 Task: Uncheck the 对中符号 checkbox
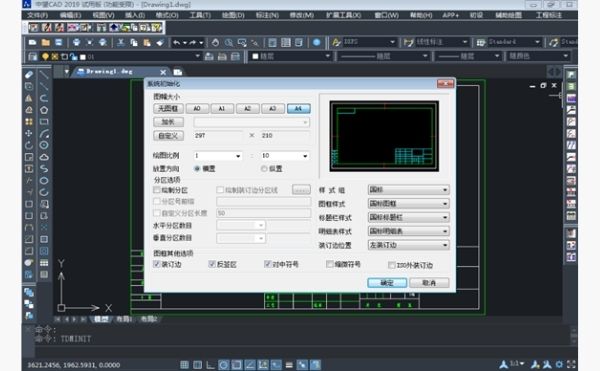pos(267,264)
